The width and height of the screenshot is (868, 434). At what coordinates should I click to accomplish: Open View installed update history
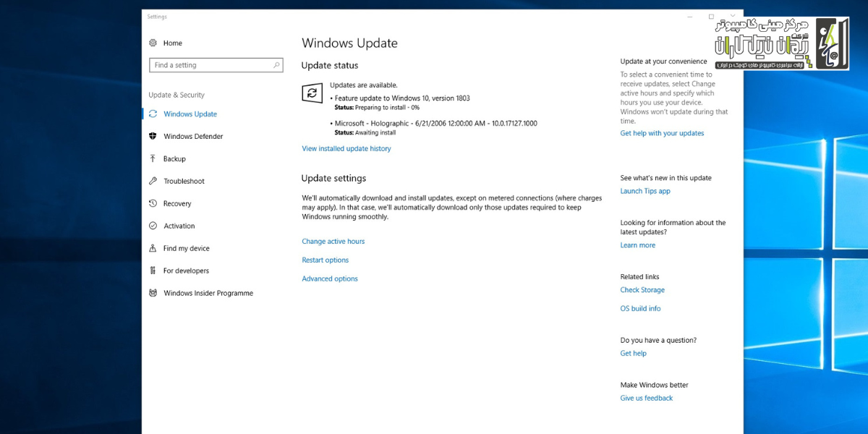pyautogui.click(x=346, y=148)
